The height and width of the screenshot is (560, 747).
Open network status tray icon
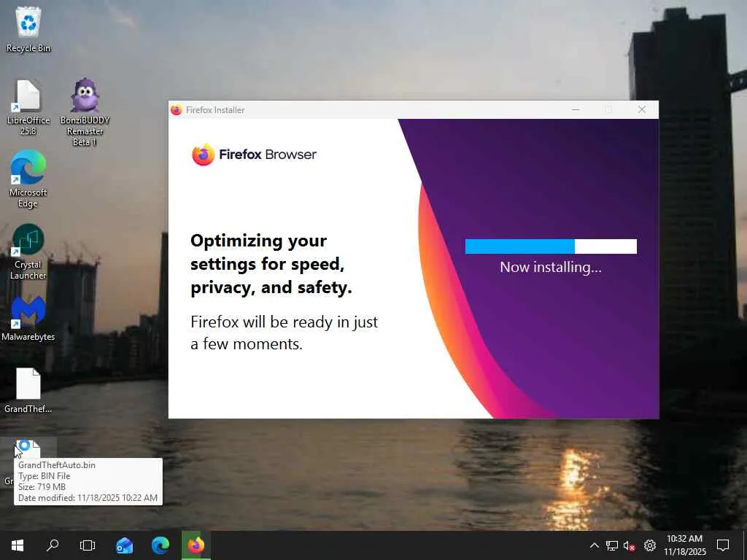(612, 545)
